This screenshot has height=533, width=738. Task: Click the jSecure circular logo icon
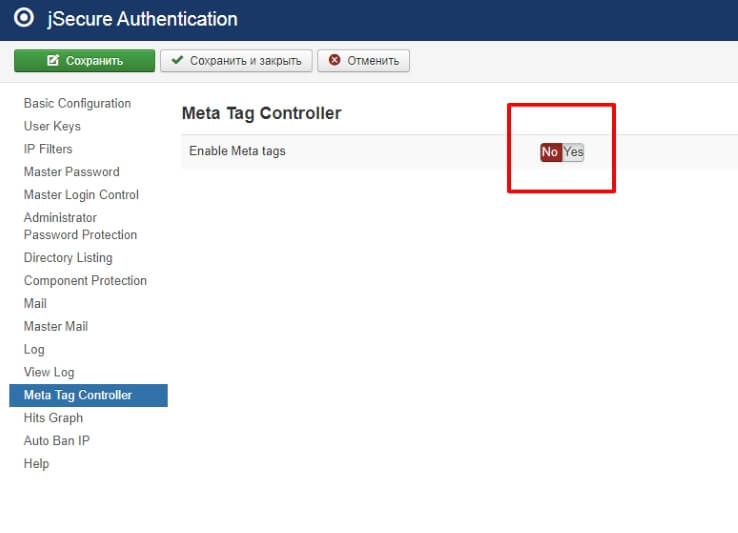24,18
